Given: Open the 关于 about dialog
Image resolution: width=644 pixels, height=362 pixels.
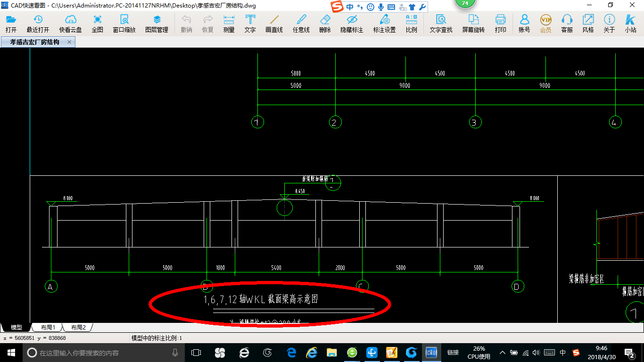Looking at the screenshot, I should tap(609, 24).
